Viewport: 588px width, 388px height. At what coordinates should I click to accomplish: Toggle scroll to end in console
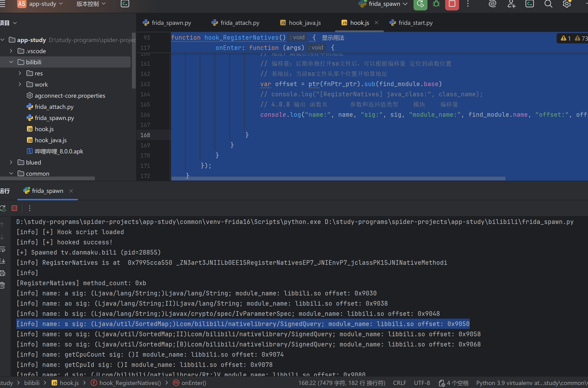pyautogui.click(x=3, y=261)
